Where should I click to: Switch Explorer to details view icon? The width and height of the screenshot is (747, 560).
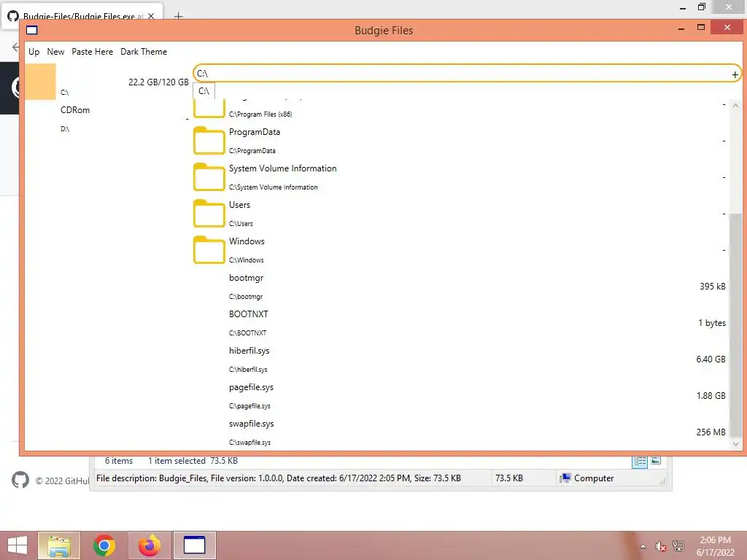pos(640,461)
